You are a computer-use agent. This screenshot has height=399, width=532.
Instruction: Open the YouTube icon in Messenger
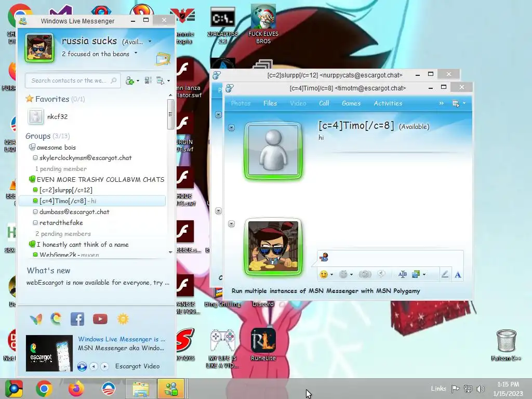coord(100,319)
